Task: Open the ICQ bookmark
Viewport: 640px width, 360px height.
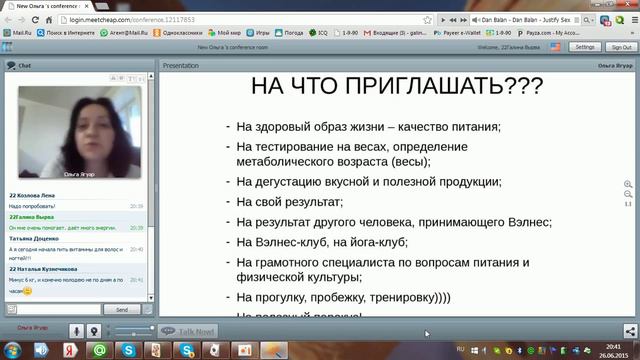Action: (318, 33)
